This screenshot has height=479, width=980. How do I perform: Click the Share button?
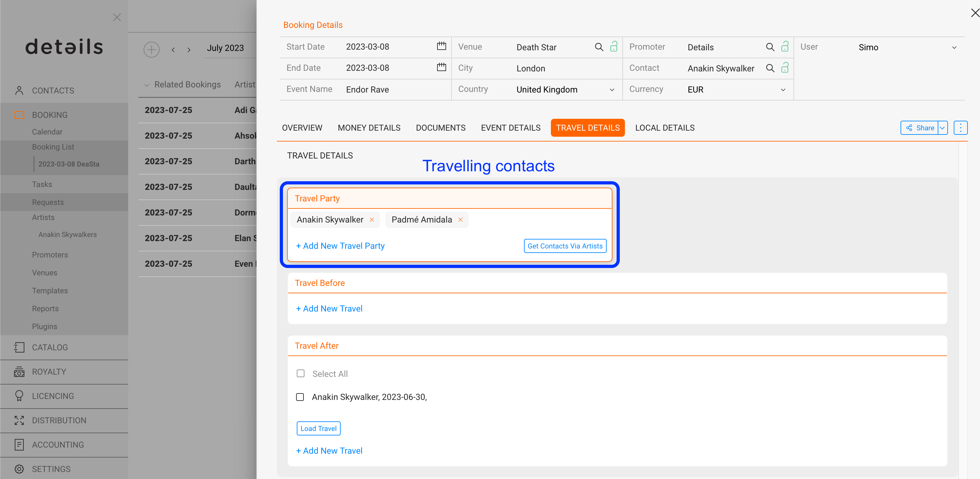(919, 128)
